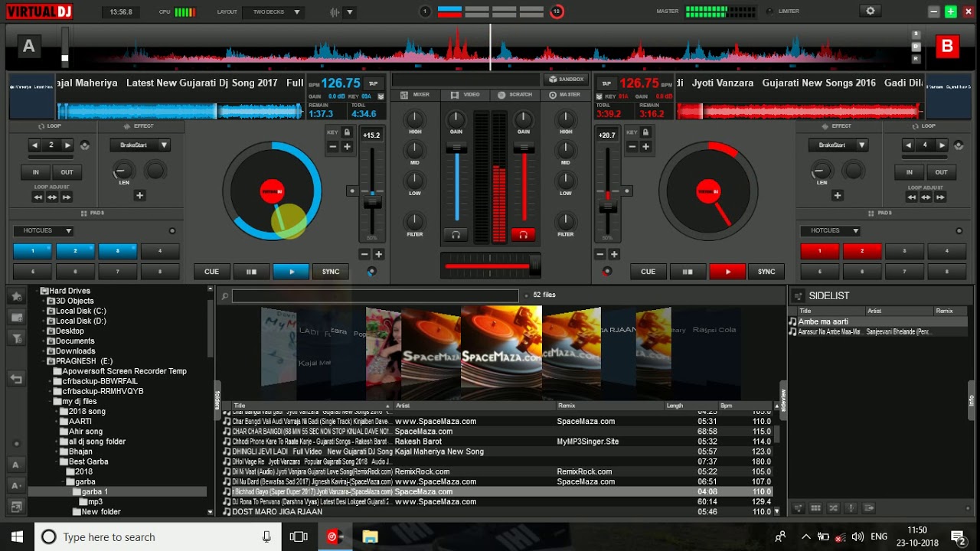Open the sidelist automix options icon

pos(797,296)
